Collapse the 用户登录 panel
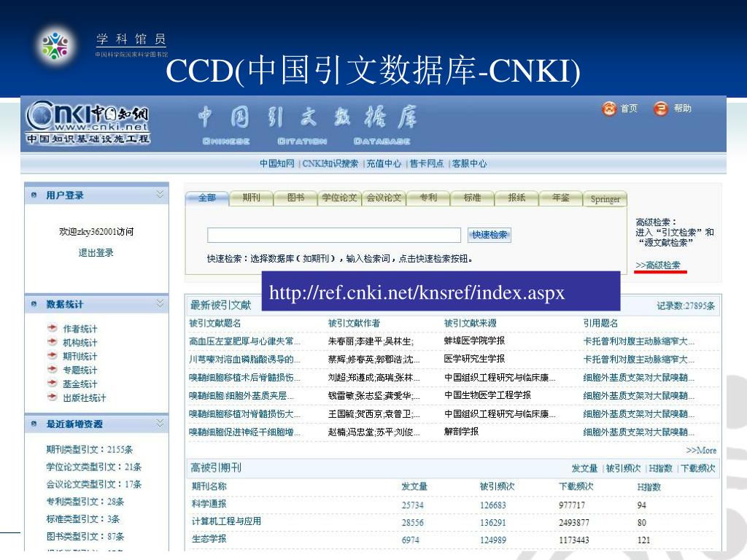Screen dimensions: 747x560 [160, 194]
